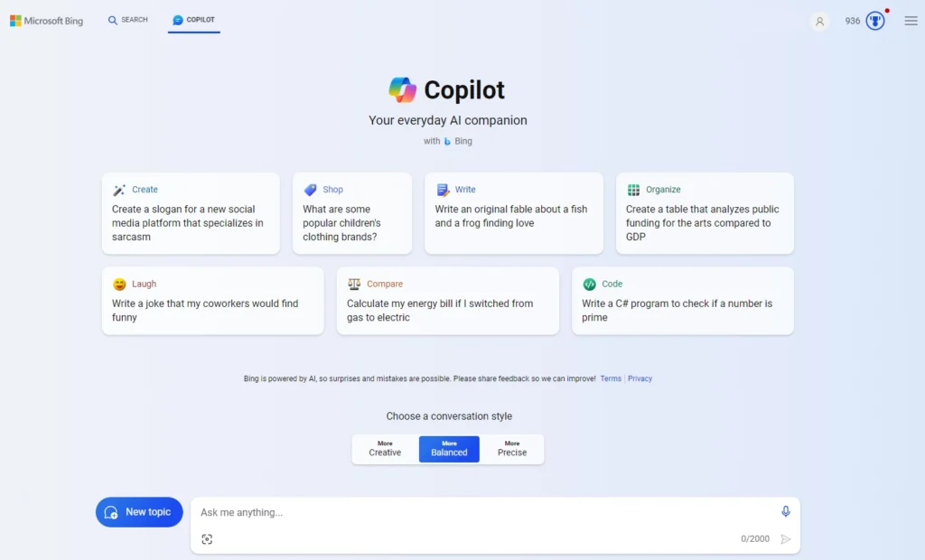This screenshot has height=560, width=925.
Task: Click the Copilot logo at page top
Action: (403, 90)
